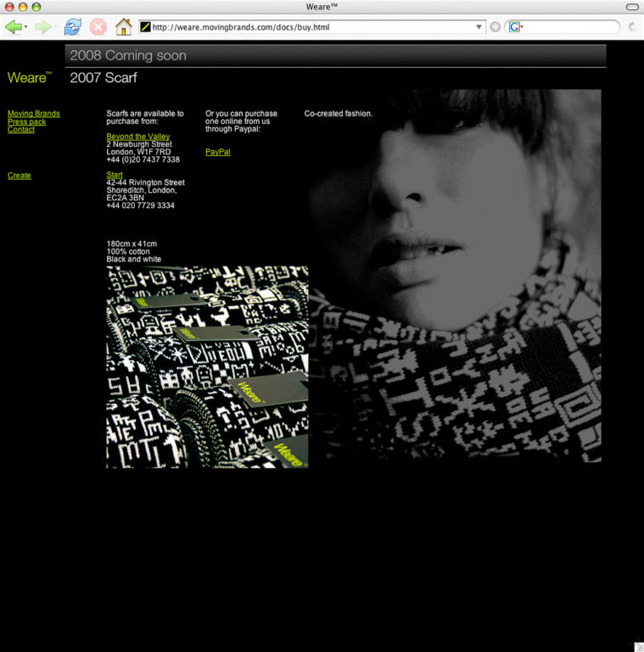Click the 2 Newburgh Street address line

coord(139,144)
